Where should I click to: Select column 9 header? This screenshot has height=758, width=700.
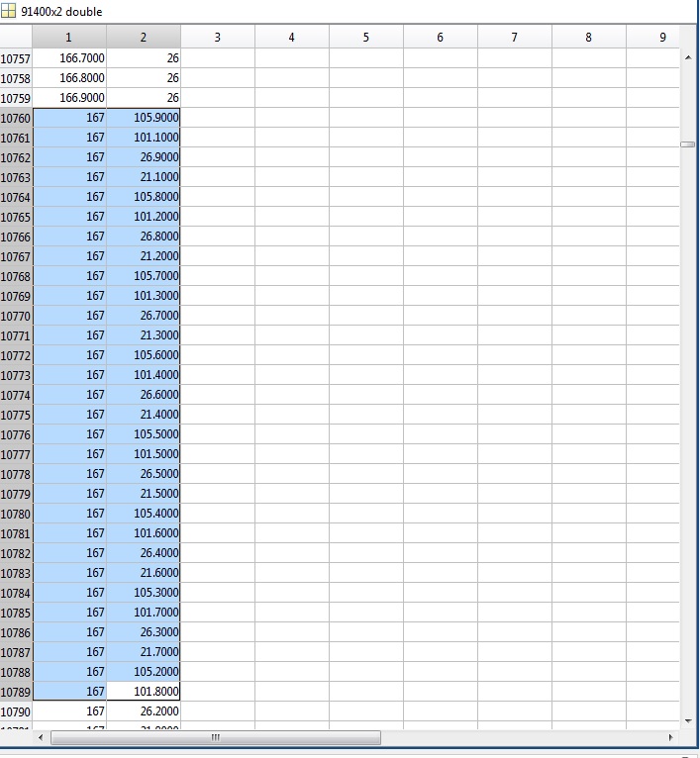tap(661, 38)
